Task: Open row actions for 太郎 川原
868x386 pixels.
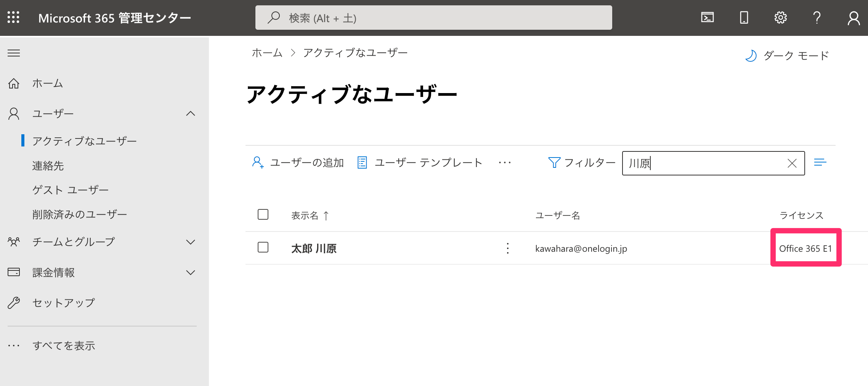Action: (x=507, y=248)
